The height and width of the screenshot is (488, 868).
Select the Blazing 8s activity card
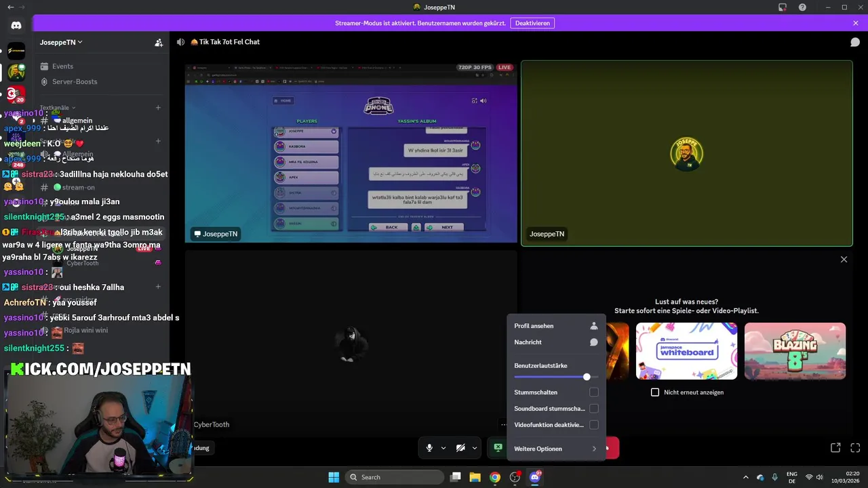pyautogui.click(x=795, y=351)
